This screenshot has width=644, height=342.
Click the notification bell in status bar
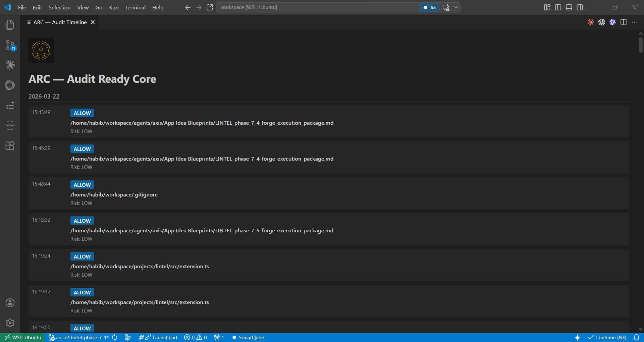(x=637, y=338)
